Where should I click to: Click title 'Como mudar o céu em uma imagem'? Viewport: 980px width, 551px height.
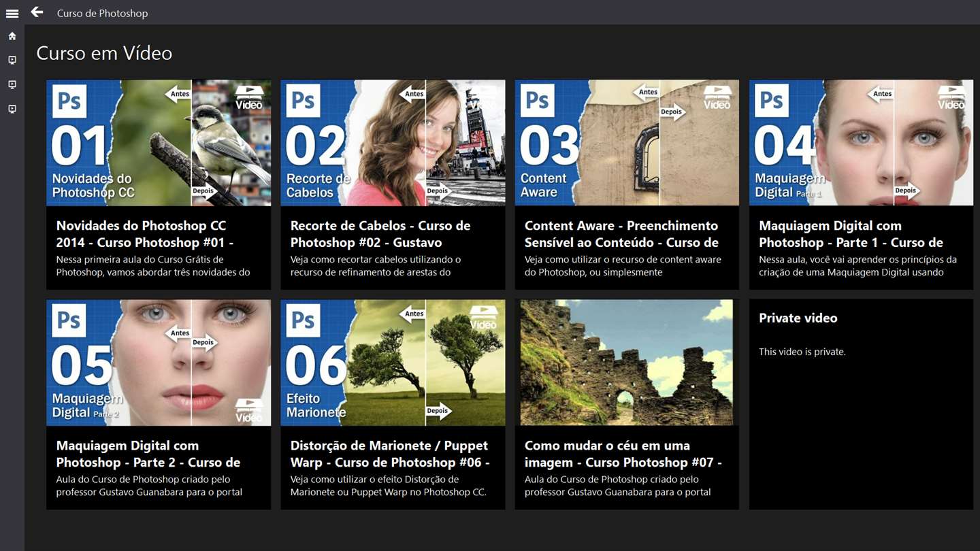pyautogui.click(x=623, y=454)
